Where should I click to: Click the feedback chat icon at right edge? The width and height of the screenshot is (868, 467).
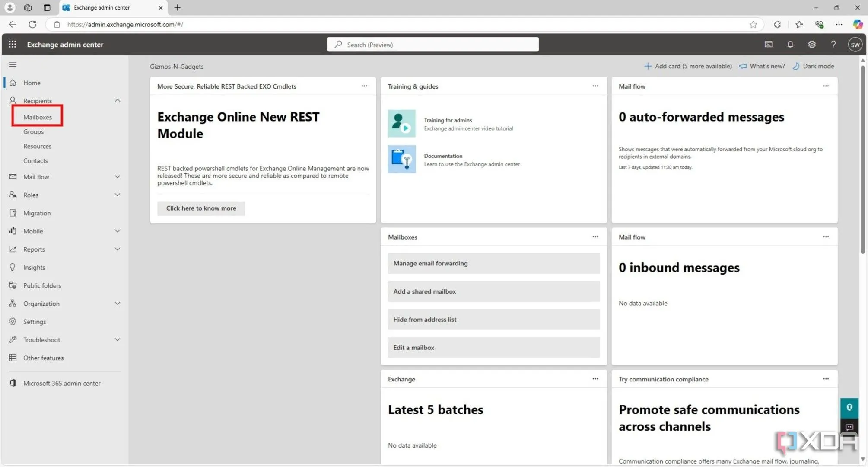pos(849,427)
